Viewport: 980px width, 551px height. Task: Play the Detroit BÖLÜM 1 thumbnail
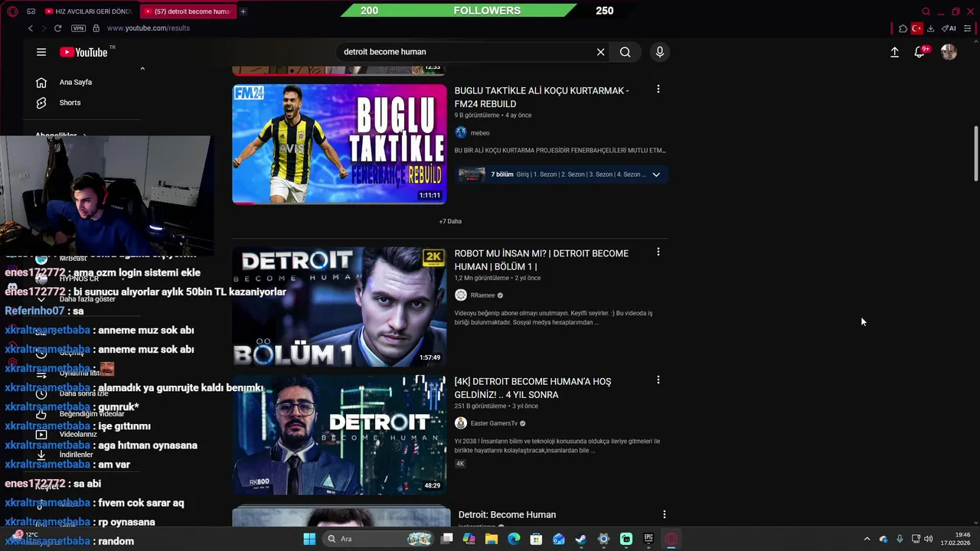click(x=339, y=306)
